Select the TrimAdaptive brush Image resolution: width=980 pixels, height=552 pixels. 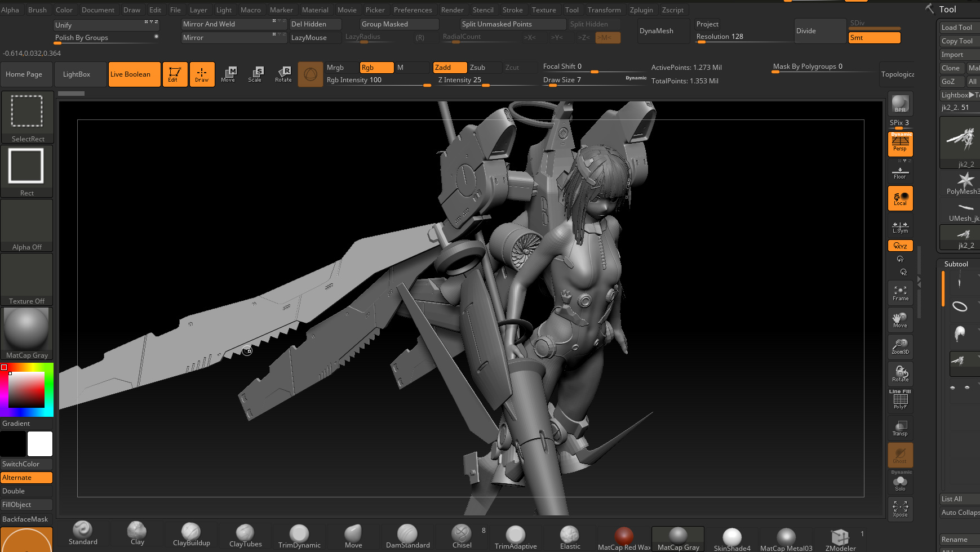tap(516, 538)
